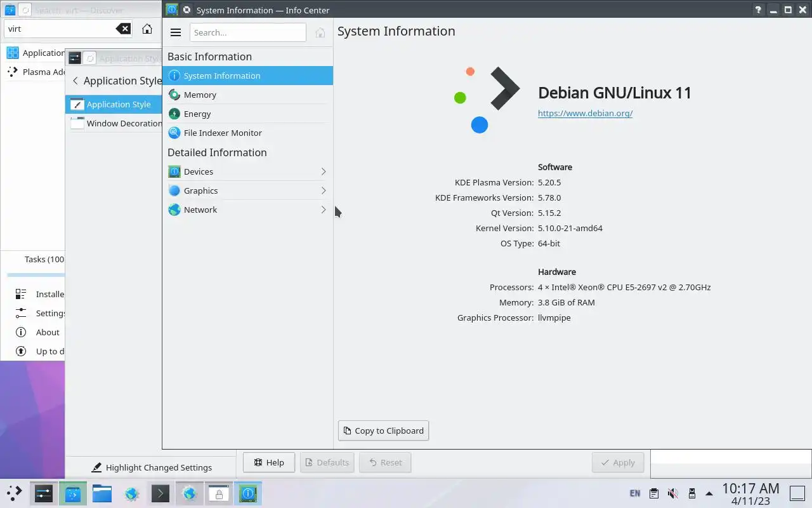The height and width of the screenshot is (508, 812).
Task: Click the disabled Defaults button
Action: (327, 462)
